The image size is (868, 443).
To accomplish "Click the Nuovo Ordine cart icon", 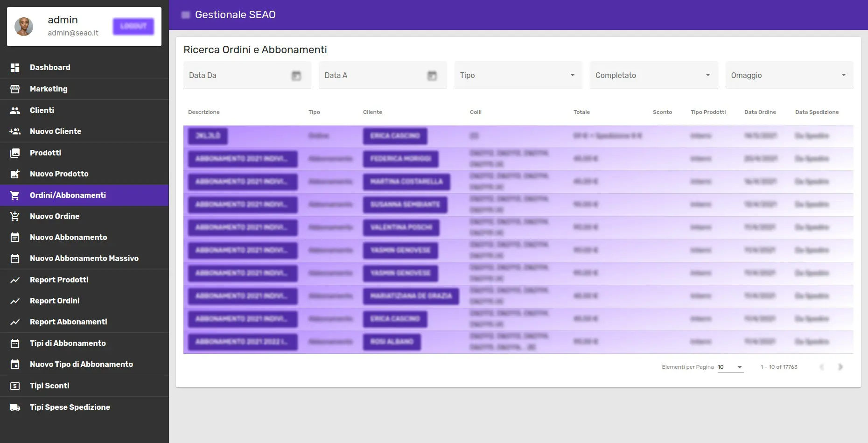I will point(15,217).
